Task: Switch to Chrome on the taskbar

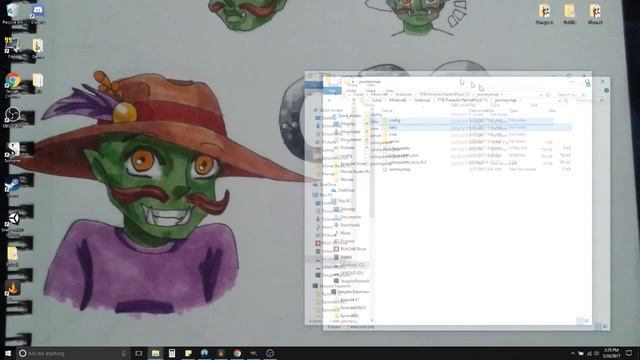Action: (x=237, y=353)
